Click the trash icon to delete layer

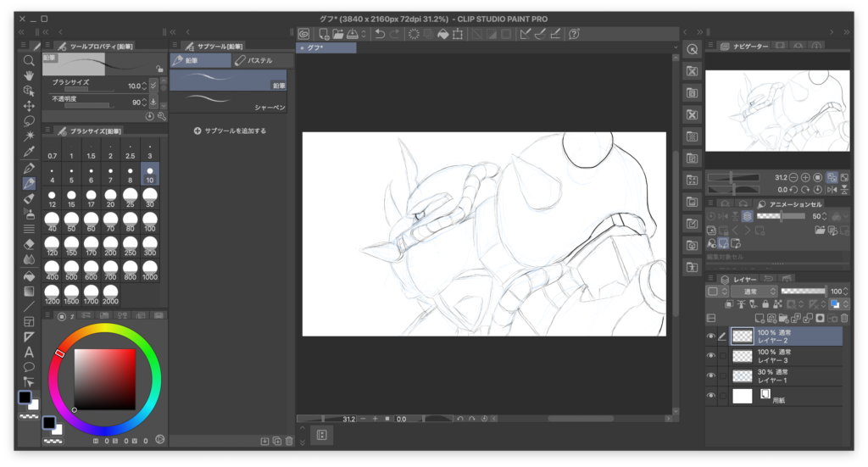843,318
